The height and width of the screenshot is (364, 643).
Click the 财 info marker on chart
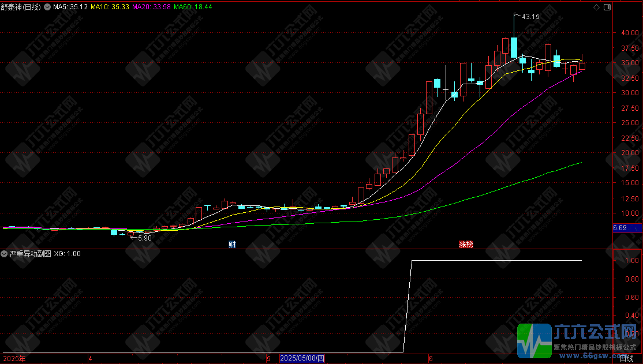(x=232, y=244)
